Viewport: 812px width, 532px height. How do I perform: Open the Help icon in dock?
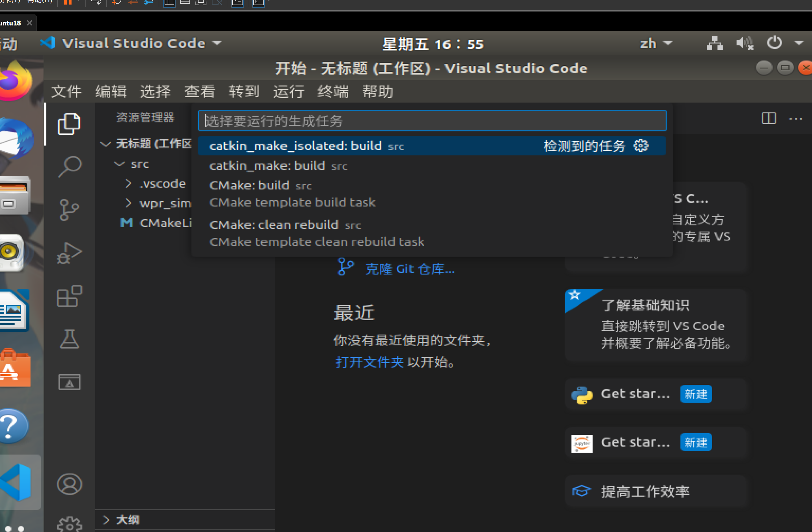pos(14,426)
